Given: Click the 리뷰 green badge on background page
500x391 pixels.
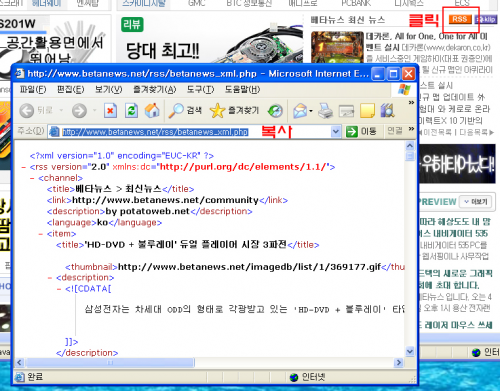Looking at the screenshot, I should click(132, 24).
